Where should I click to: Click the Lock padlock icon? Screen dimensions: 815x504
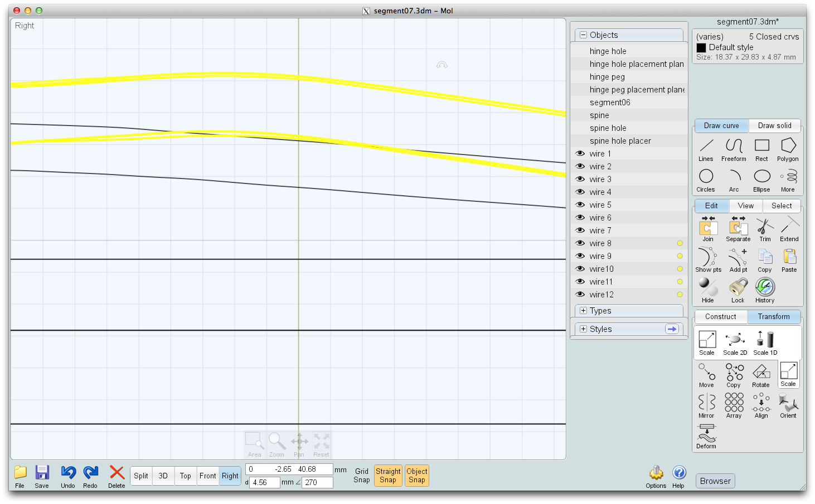tap(738, 290)
